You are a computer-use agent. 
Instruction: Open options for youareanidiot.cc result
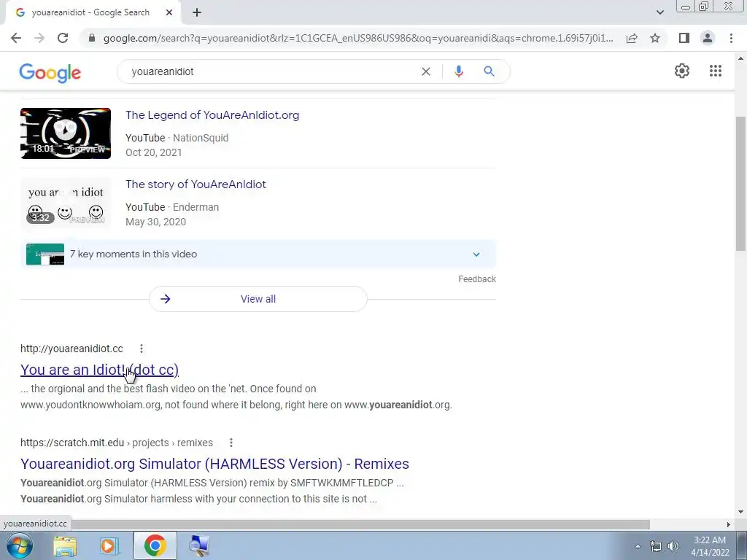tap(141, 349)
